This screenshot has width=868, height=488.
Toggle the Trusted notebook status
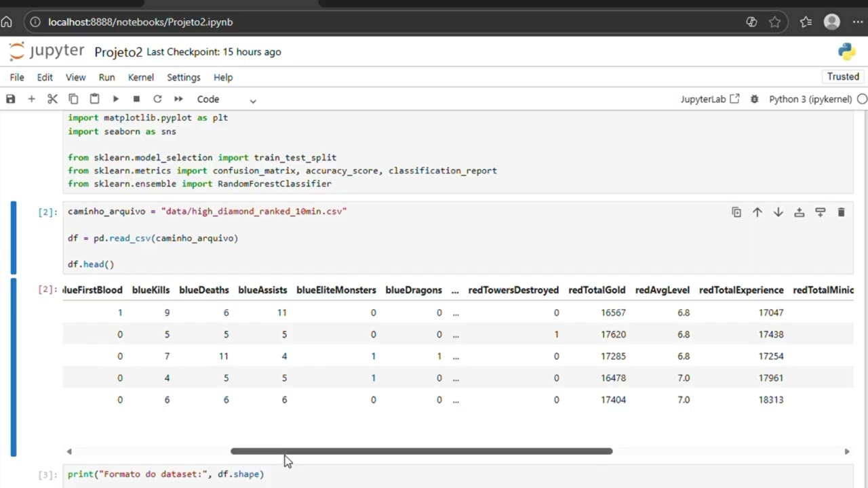(843, 77)
